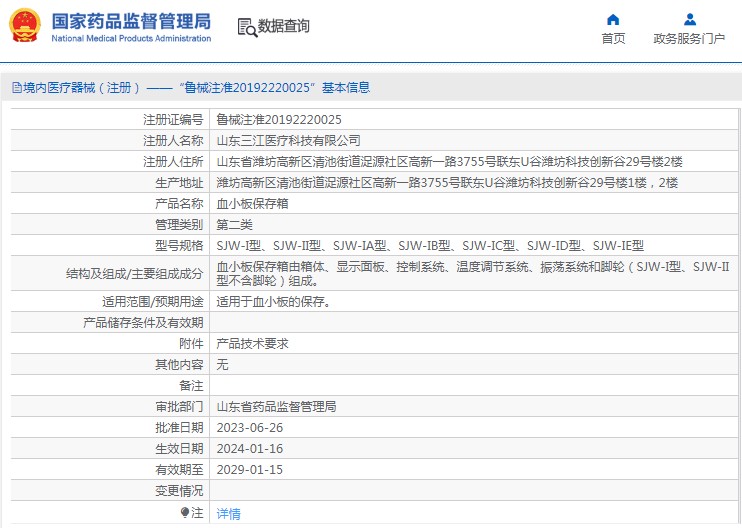Open the 详情 link
The height and width of the screenshot is (528, 742).
tap(229, 513)
